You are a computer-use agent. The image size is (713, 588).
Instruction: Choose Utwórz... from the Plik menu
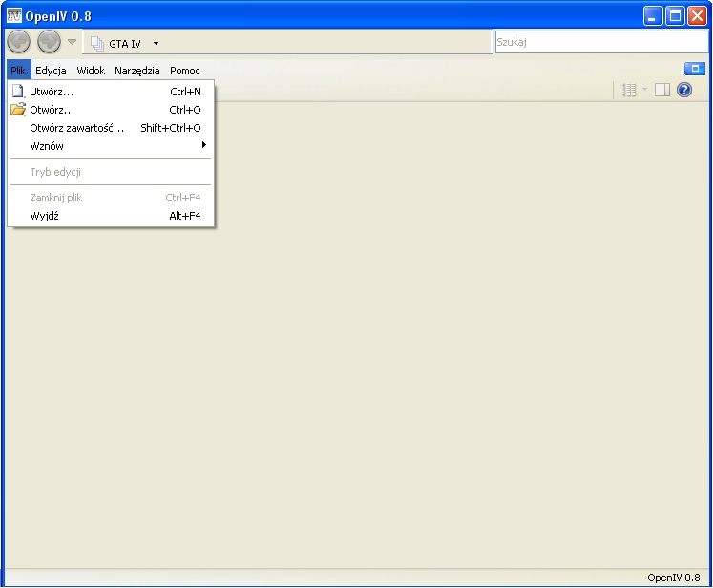tap(111, 92)
